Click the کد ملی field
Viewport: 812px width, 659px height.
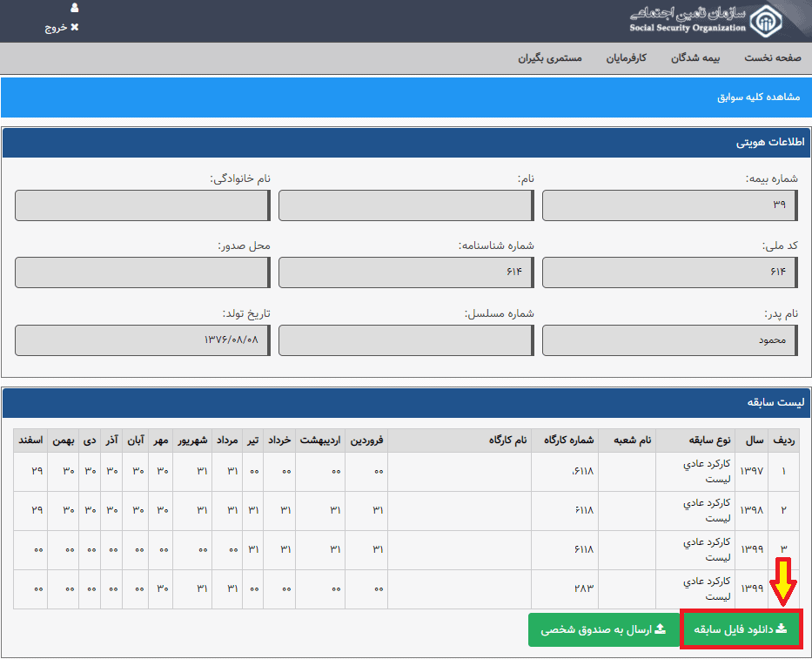pos(669,272)
